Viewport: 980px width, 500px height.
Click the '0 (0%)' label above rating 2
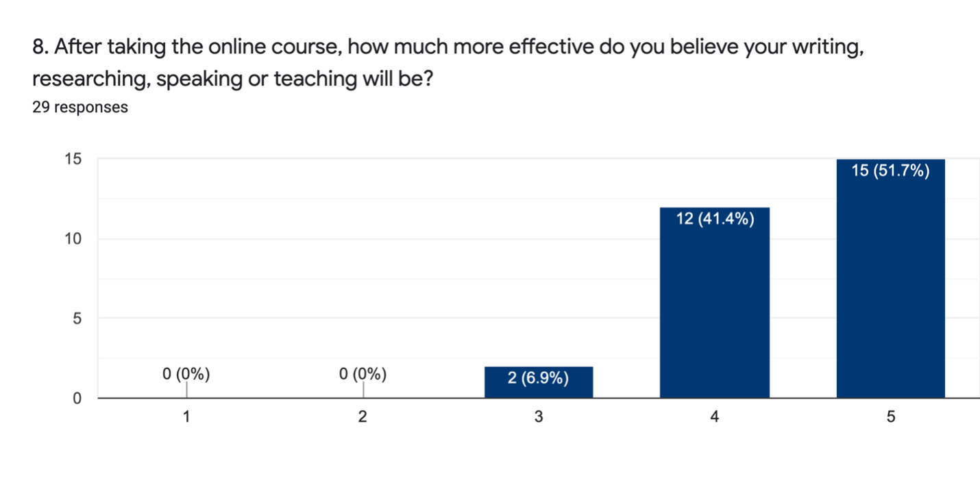[x=363, y=374]
